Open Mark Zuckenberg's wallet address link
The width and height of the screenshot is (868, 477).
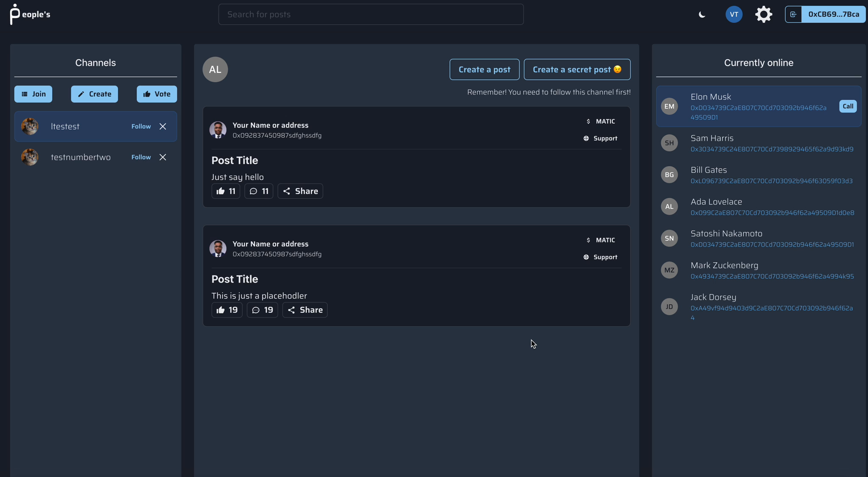(772, 276)
